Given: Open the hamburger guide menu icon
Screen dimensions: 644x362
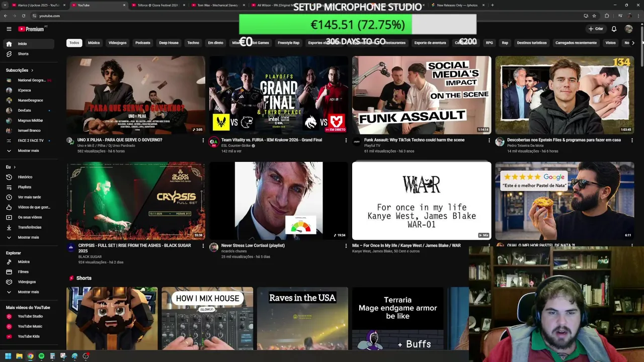Looking at the screenshot, I should pyautogui.click(x=9, y=29).
